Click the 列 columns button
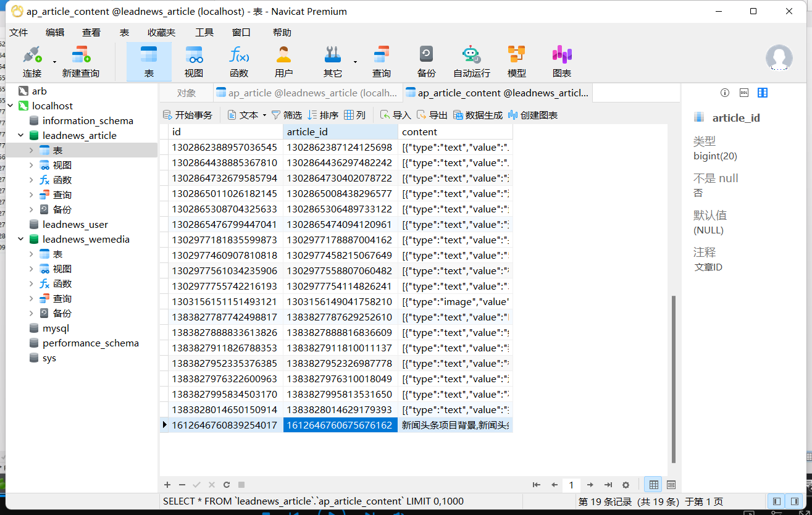The image size is (812, 515). pos(355,115)
